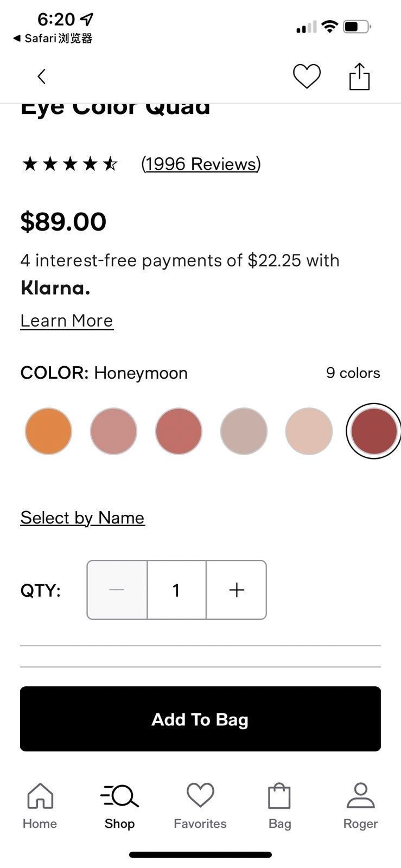
Task: Tap the quantity value field
Action: [176, 590]
